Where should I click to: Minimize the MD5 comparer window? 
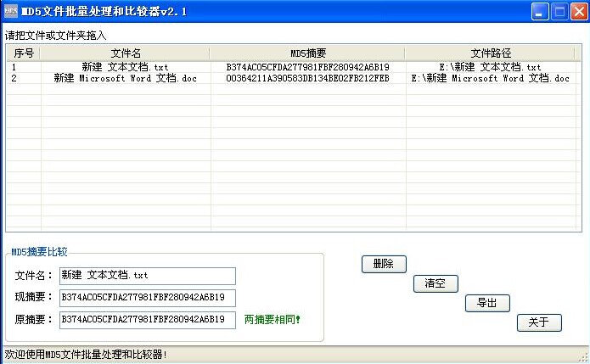coord(540,12)
